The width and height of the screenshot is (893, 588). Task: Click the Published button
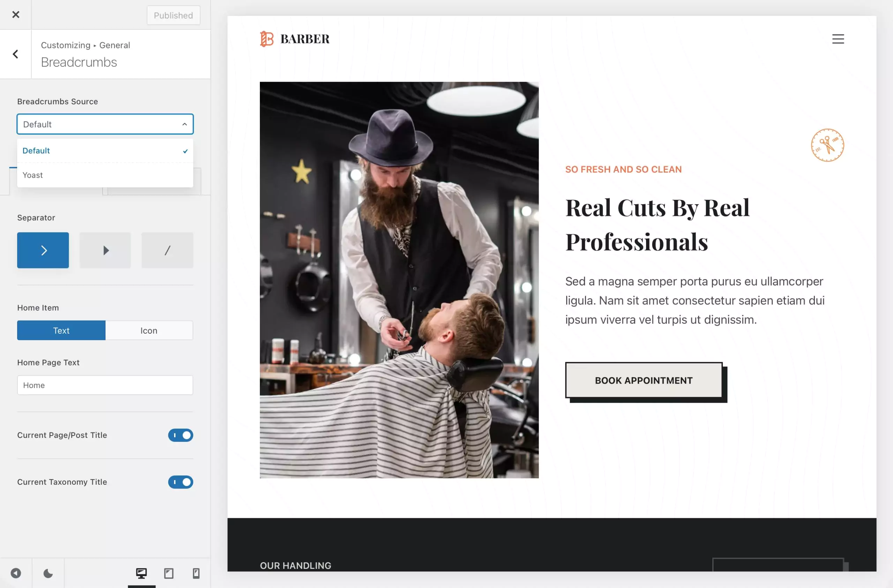173,15
